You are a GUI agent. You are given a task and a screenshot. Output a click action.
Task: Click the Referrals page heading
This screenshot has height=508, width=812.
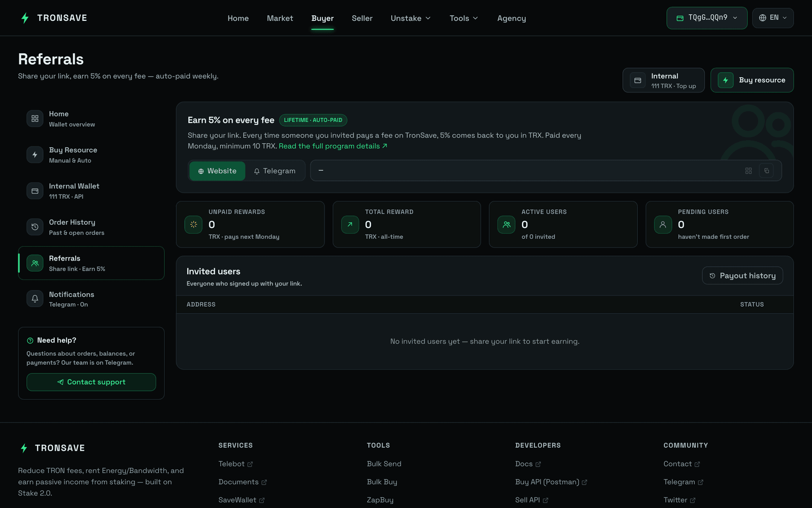51,59
